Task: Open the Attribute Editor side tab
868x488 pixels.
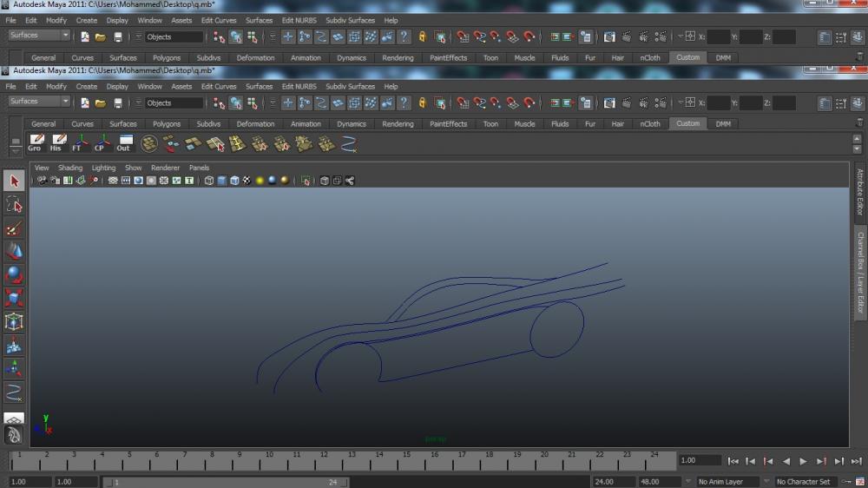Action: pyautogui.click(x=860, y=193)
